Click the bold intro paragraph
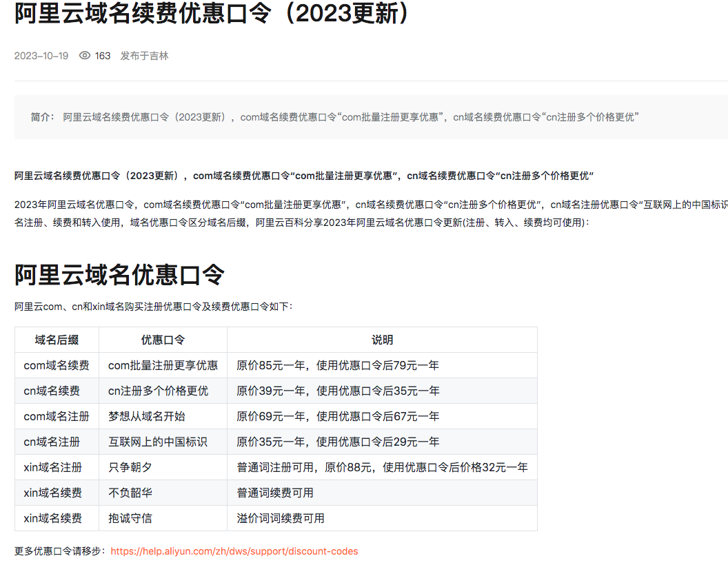Image resolution: width=728 pixels, height=587 pixels. click(x=304, y=176)
